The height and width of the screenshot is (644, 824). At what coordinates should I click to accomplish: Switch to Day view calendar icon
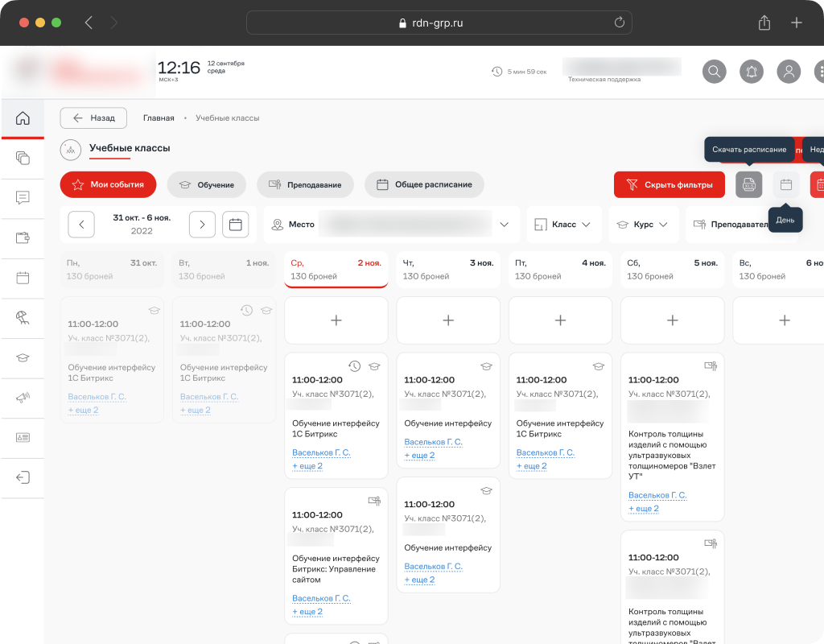[786, 184]
